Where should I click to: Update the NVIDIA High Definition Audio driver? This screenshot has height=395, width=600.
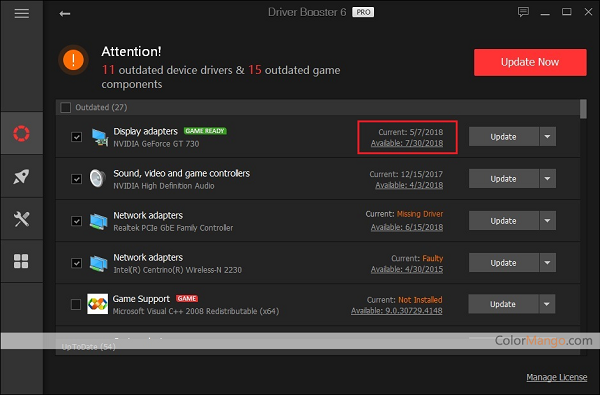[x=504, y=179]
